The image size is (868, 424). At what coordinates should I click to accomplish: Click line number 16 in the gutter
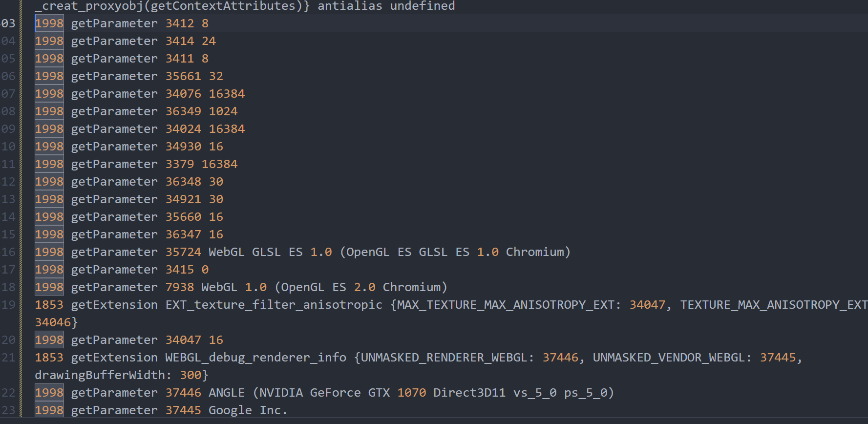pyautogui.click(x=8, y=252)
